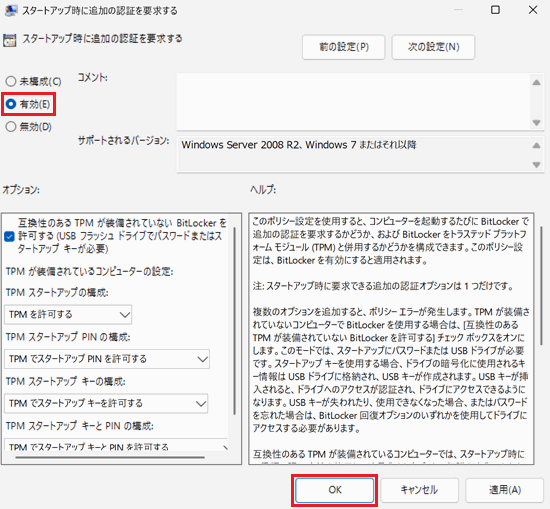Confirm with the OK button
Image resolution: width=550 pixels, height=509 pixels.
click(x=335, y=490)
